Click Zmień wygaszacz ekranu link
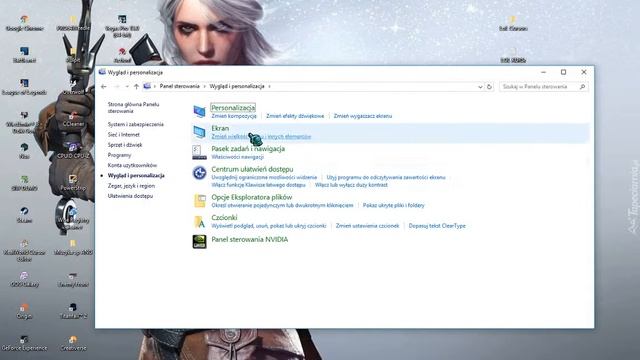This screenshot has height=360, width=640. (362, 116)
